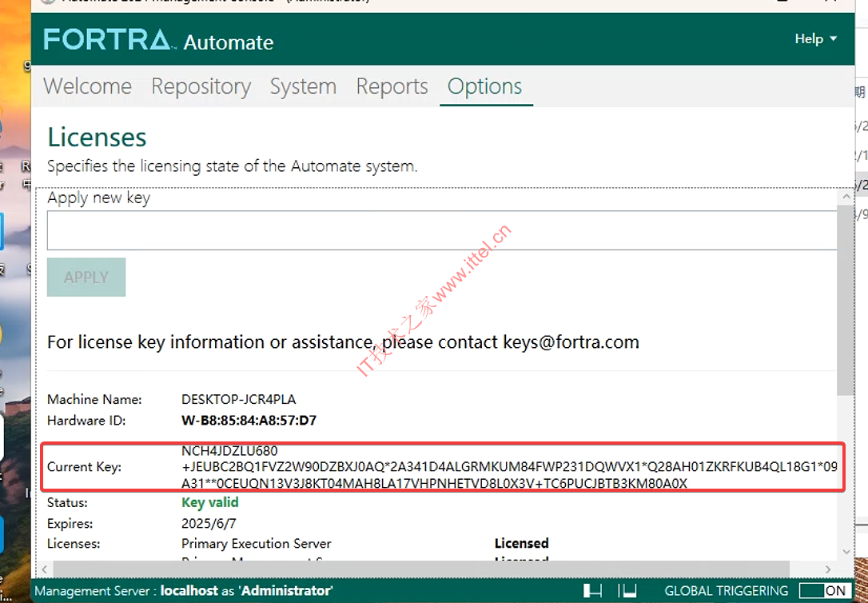Click the vertical scrollbar down arrow
The height and width of the screenshot is (603, 868).
(846, 552)
